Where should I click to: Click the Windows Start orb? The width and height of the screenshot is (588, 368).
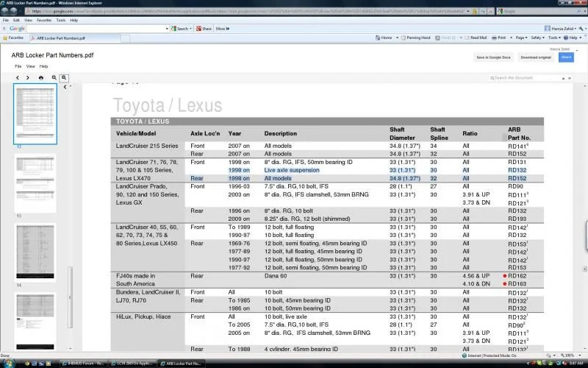tap(8, 363)
